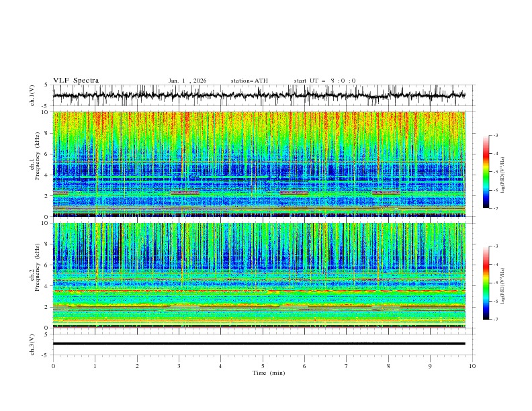The height and width of the screenshot is (411, 532).
Task: Click the 3 tick on the time axis
Action: [x=179, y=366]
